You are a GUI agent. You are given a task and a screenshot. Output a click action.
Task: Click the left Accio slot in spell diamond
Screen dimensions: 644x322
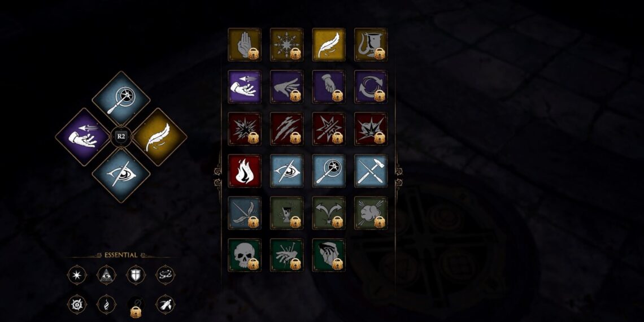(84, 137)
